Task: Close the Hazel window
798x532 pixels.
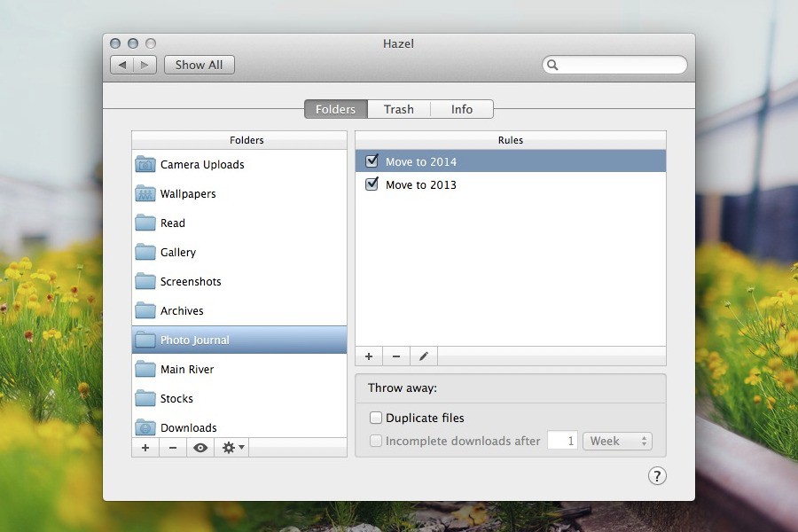Action: pyautogui.click(x=115, y=43)
